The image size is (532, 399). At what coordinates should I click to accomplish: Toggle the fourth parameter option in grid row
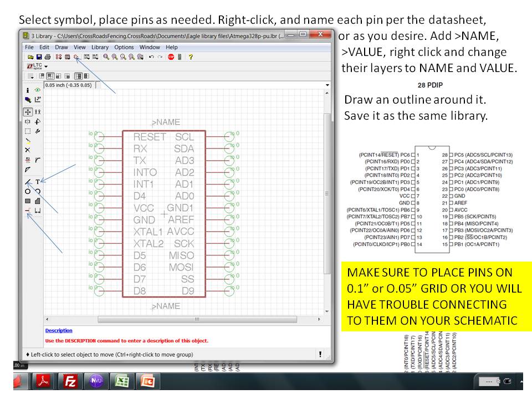(67, 76)
